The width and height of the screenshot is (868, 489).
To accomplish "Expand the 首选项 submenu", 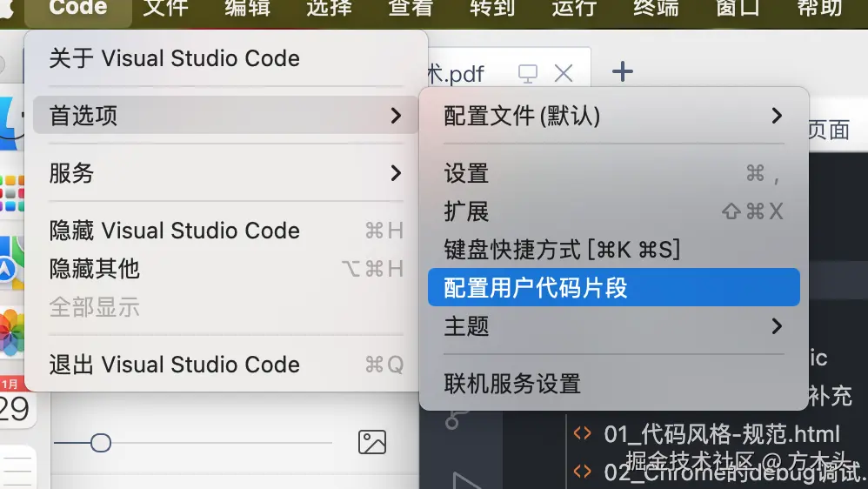I will point(225,115).
